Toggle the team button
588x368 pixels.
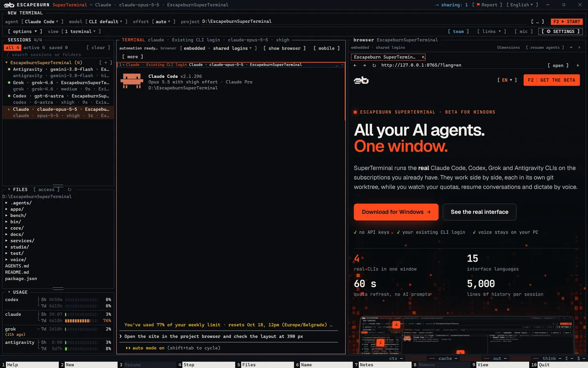458,31
